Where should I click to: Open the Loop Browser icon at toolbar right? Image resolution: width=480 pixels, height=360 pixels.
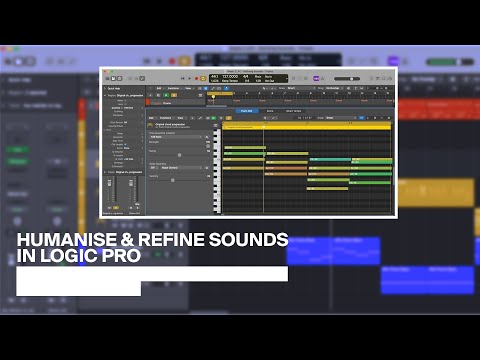click(384, 79)
